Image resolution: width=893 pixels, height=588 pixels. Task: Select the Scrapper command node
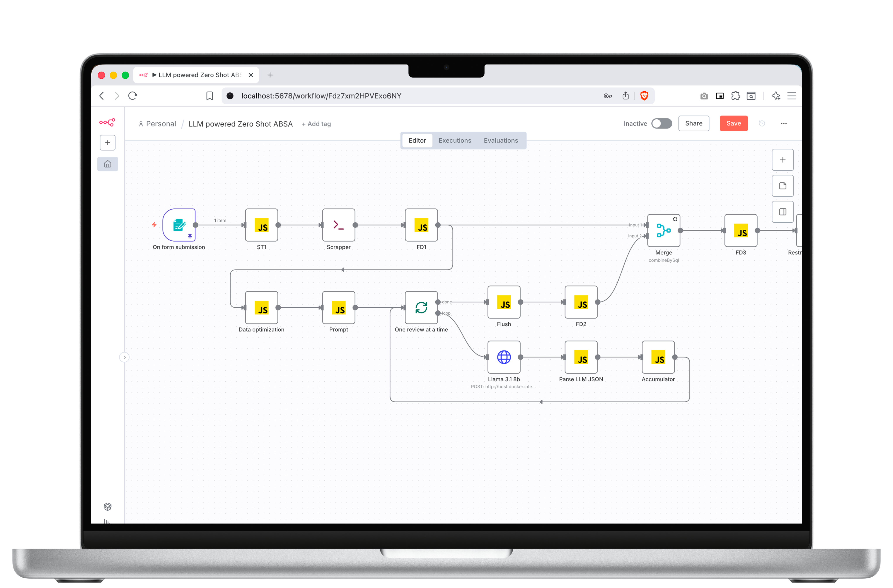coord(339,225)
